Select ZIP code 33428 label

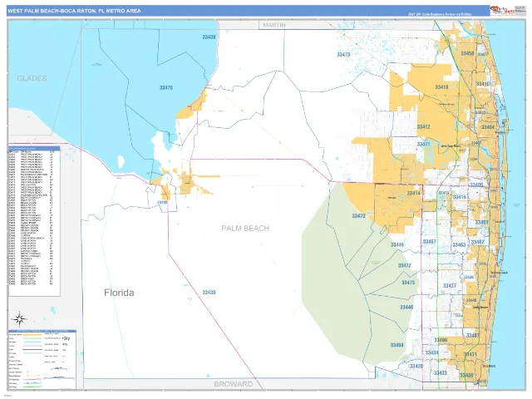[416, 366]
